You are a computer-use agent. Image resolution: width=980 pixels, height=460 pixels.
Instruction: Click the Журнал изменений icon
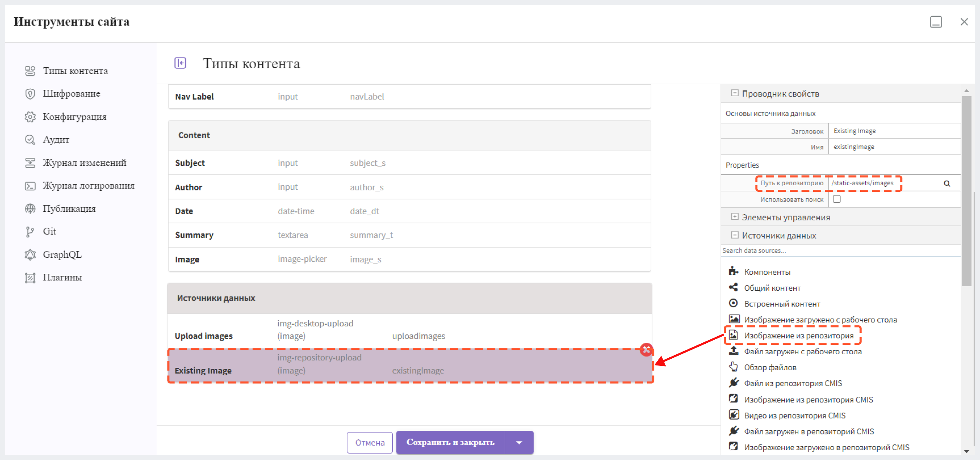(30, 163)
